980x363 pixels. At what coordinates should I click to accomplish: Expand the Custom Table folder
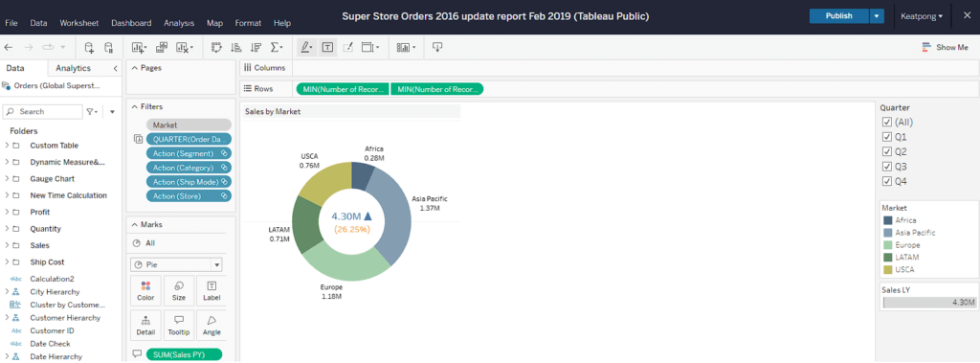click(7, 146)
